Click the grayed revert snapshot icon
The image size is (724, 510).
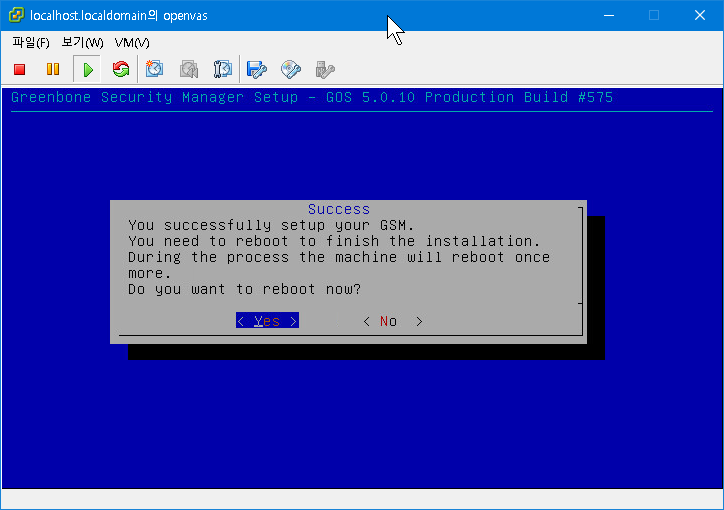pos(189,69)
